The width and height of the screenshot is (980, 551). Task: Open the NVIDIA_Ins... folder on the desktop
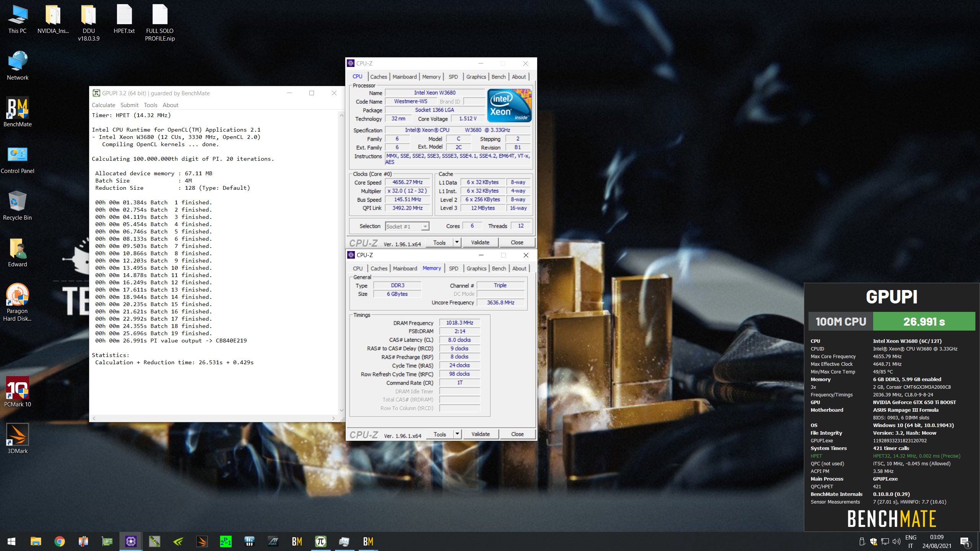coord(53,19)
